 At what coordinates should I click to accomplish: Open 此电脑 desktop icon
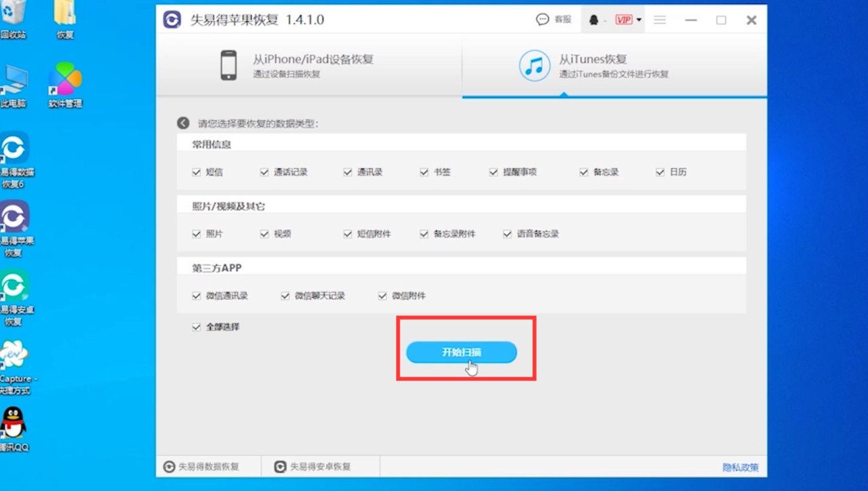pos(13,87)
